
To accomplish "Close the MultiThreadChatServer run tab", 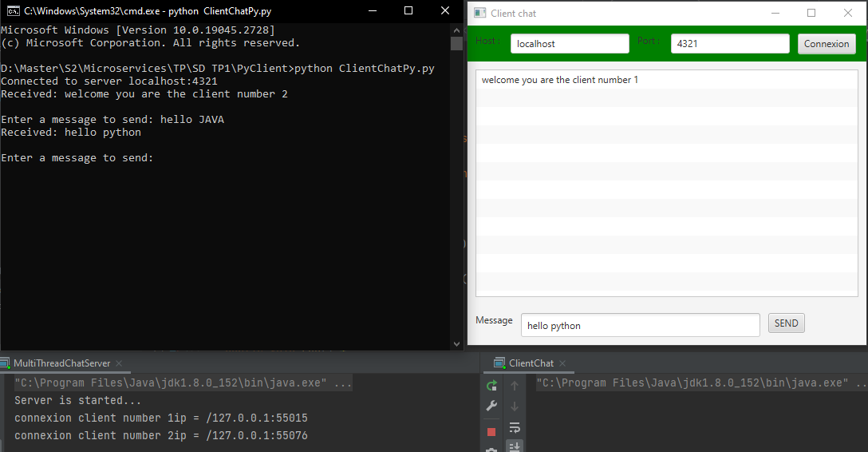I will [x=119, y=363].
